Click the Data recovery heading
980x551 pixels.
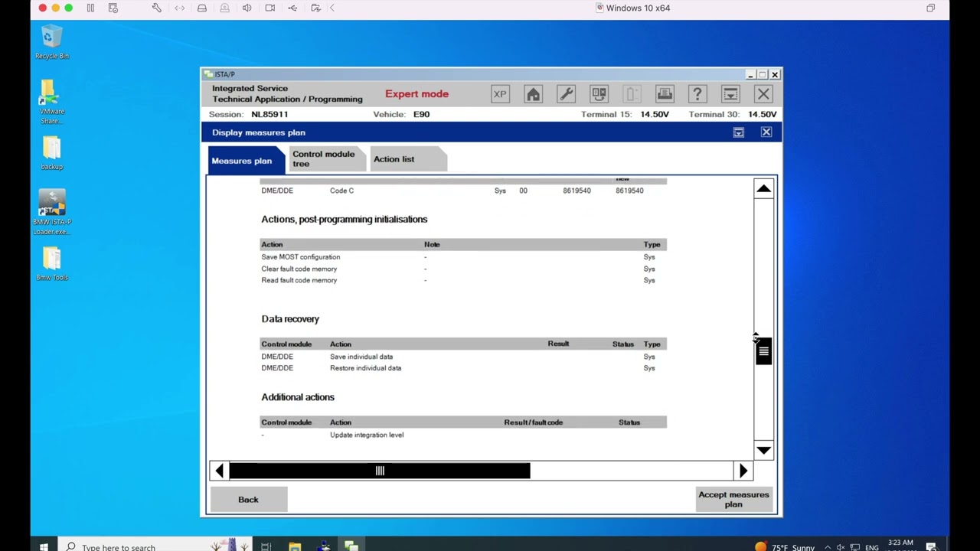[290, 319]
